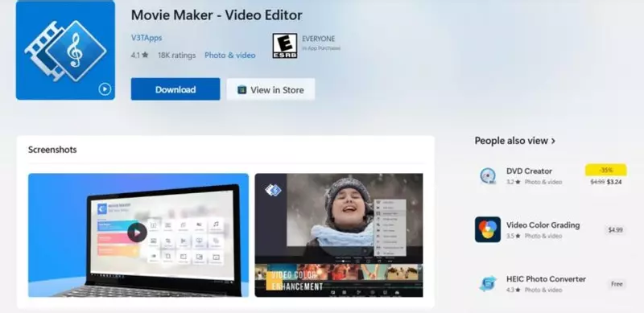The width and height of the screenshot is (644, 313).
Task: Open the Video Color Enhancement screenshot
Action: [339, 235]
